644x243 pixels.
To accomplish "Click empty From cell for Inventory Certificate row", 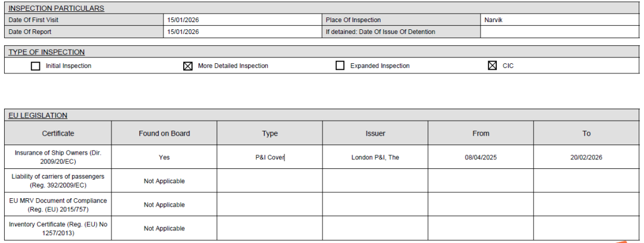I will click(x=481, y=229).
